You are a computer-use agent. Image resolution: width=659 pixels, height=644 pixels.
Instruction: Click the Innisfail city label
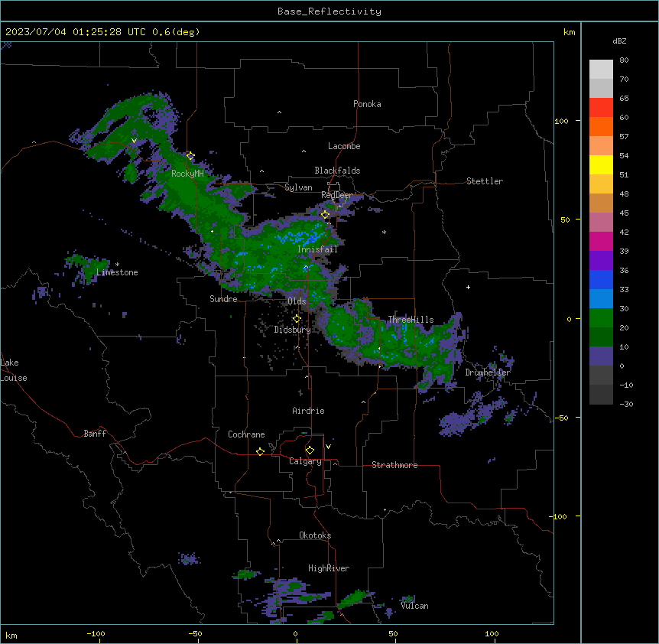coord(318,249)
